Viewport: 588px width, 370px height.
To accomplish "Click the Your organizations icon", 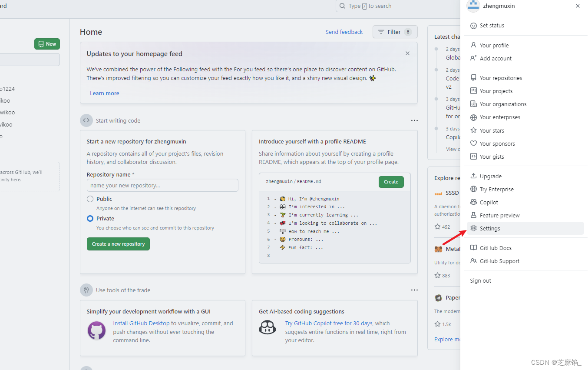I will coord(473,104).
